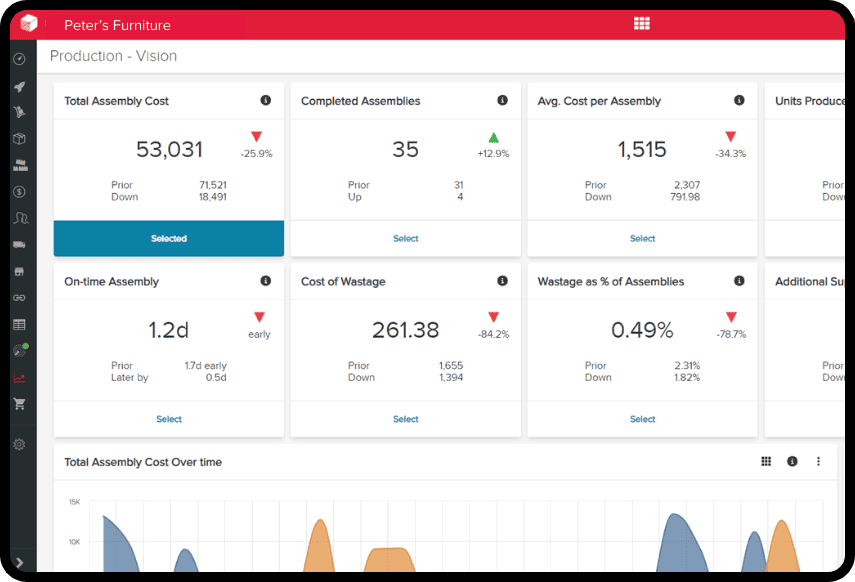Screen dimensions: 855x582
Task: Show info for Cost of Wastage card
Action: (x=502, y=281)
